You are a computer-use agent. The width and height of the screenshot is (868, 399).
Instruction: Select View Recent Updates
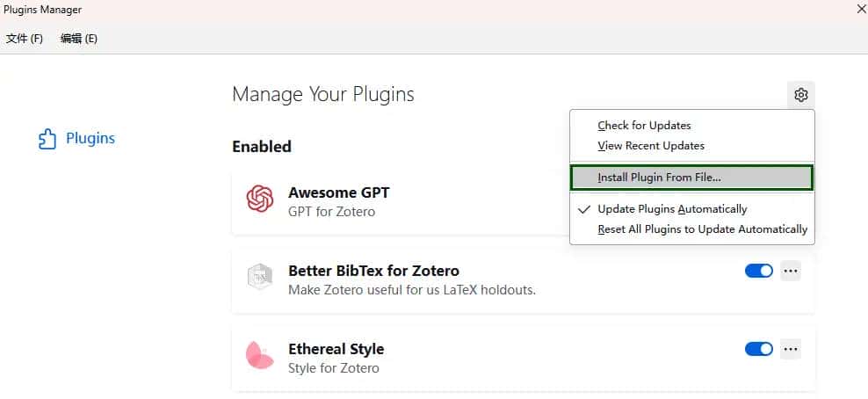tap(651, 146)
